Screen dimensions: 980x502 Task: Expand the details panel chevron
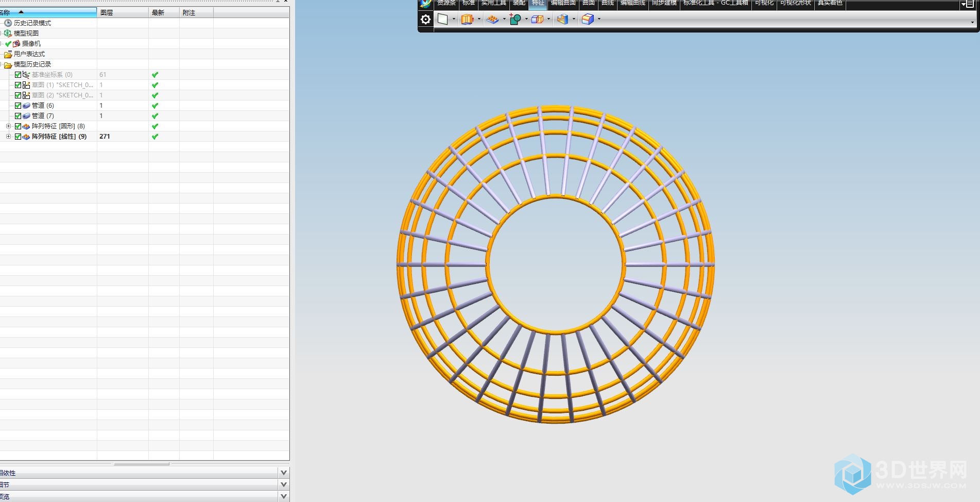pyautogui.click(x=284, y=484)
